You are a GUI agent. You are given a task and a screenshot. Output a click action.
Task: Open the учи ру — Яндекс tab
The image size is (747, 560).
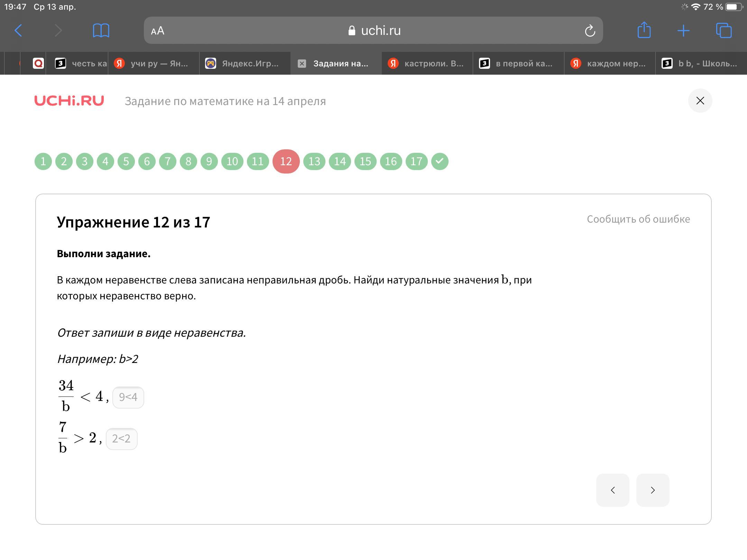tap(154, 63)
